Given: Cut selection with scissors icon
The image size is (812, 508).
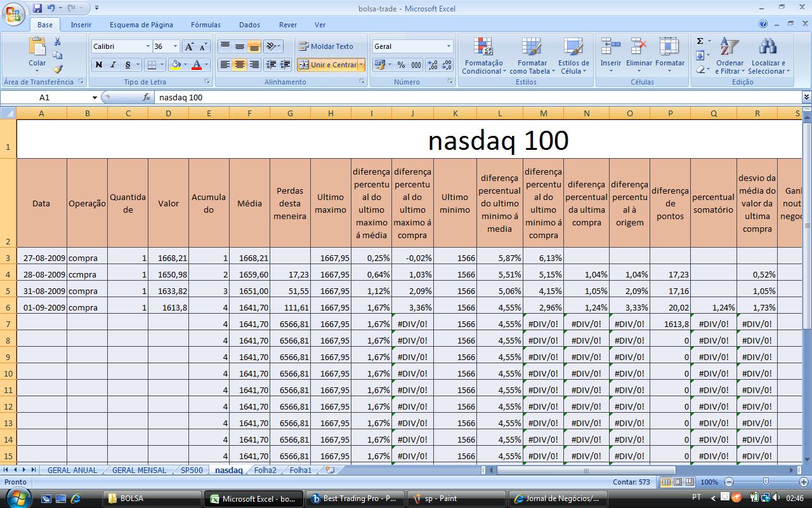Looking at the screenshot, I should [58, 41].
